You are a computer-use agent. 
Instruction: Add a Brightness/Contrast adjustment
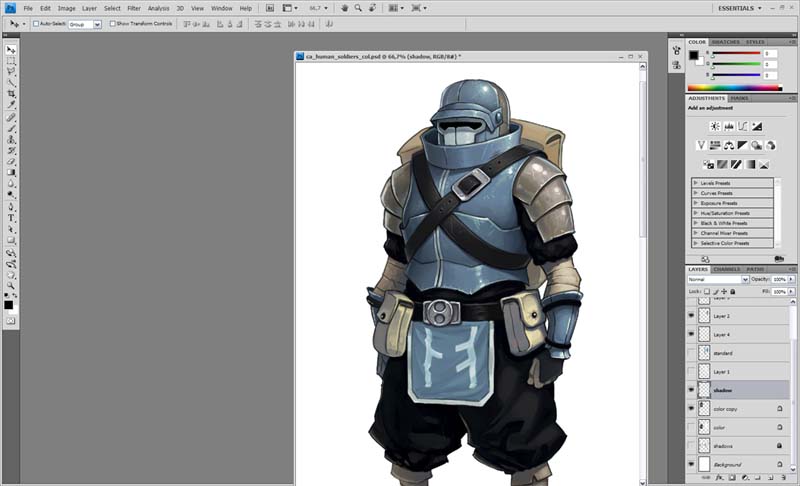click(x=715, y=126)
